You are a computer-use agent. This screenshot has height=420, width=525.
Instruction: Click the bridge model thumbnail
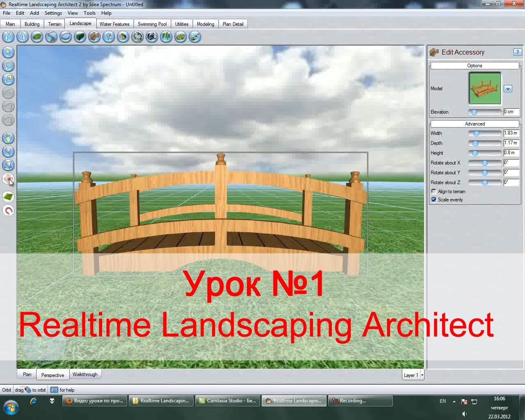[x=485, y=89]
